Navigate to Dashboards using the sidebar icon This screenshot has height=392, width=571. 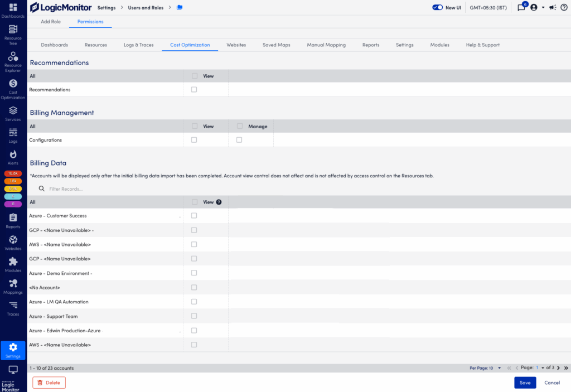pyautogui.click(x=12, y=9)
